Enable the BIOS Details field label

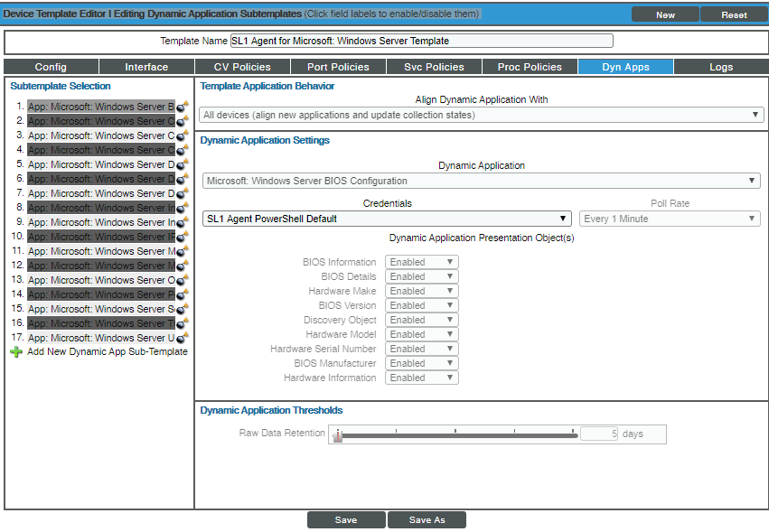point(348,276)
